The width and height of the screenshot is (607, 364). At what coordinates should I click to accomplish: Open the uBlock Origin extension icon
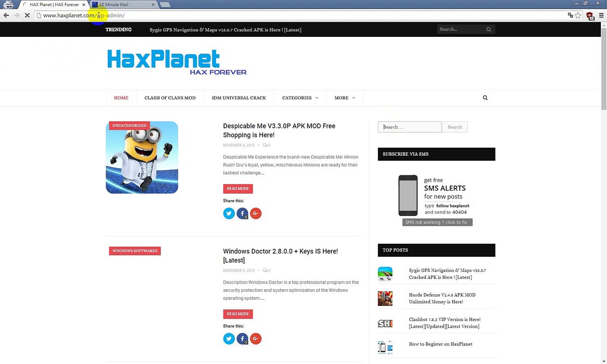click(590, 16)
